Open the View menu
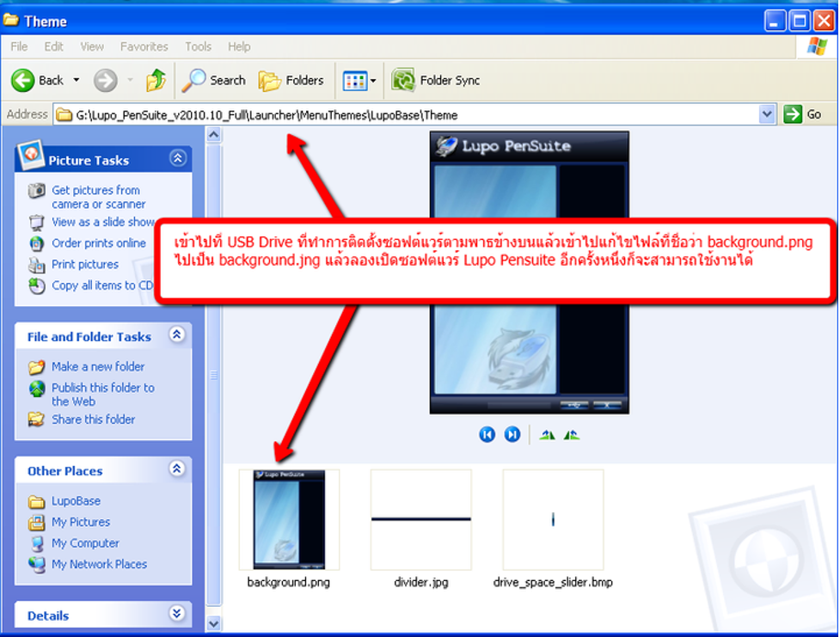This screenshot has height=637, width=840. (x=92, y=46)
